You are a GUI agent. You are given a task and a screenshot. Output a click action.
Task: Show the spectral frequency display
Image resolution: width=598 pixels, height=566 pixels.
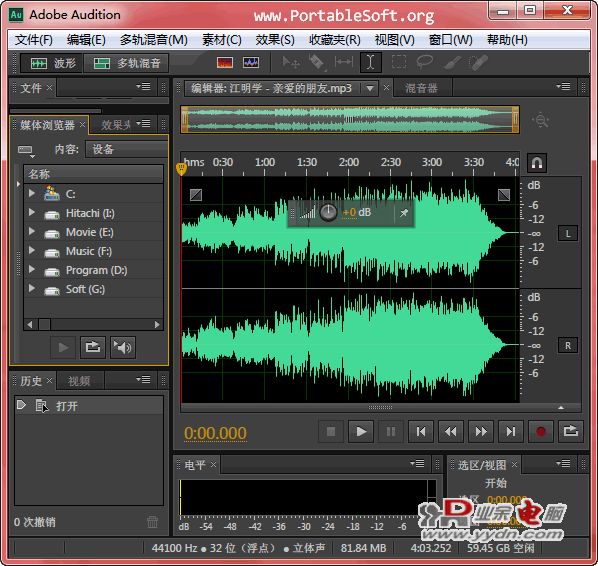(225, 63)
